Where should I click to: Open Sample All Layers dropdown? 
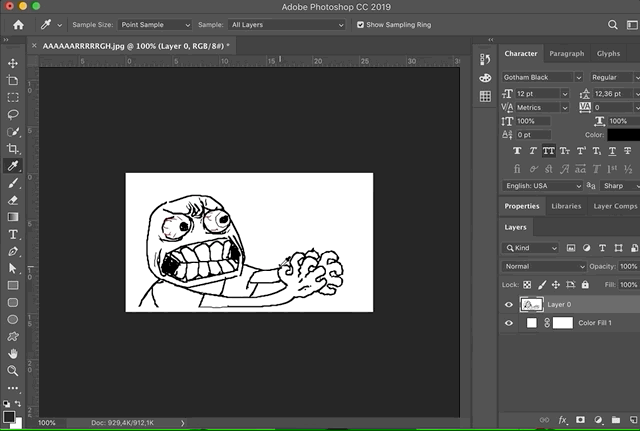click(287, 25)
